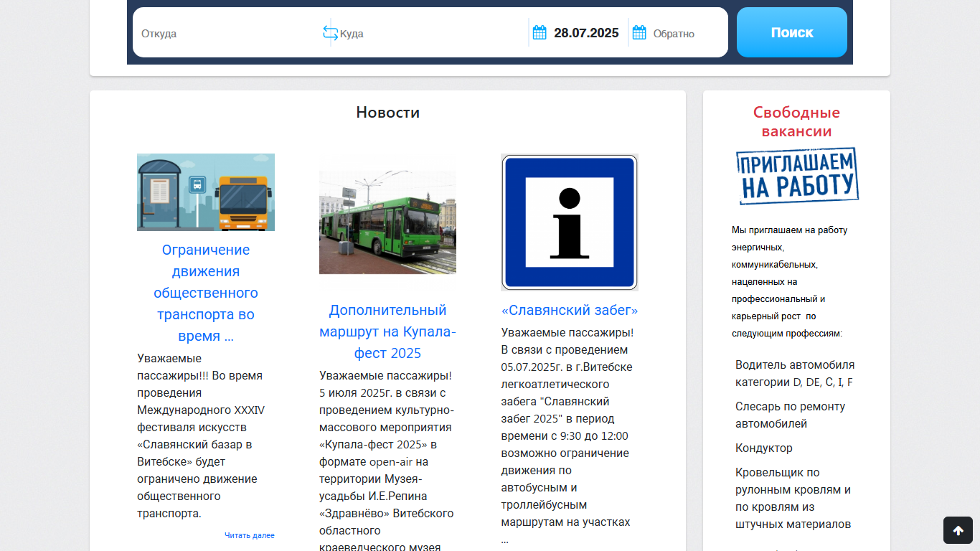This screenshot has width=980, height=551.
Task: Click the 'Приглашаем на работу' stamp image
Action: click(x=796, y=176)
